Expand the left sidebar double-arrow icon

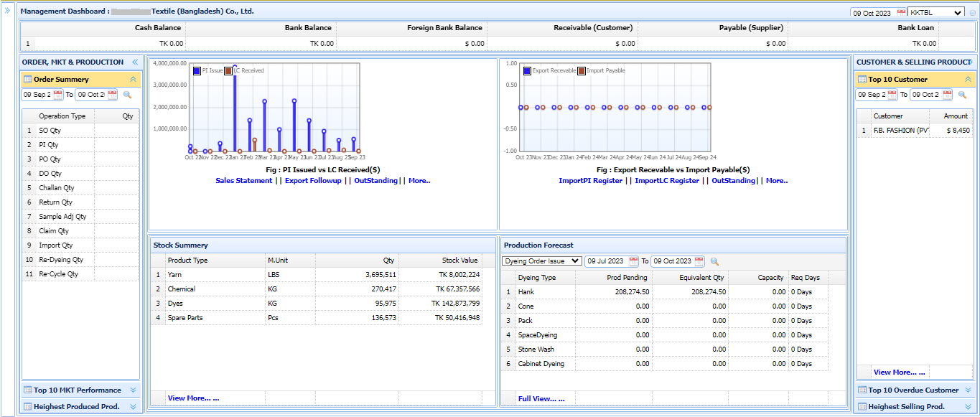8,11
